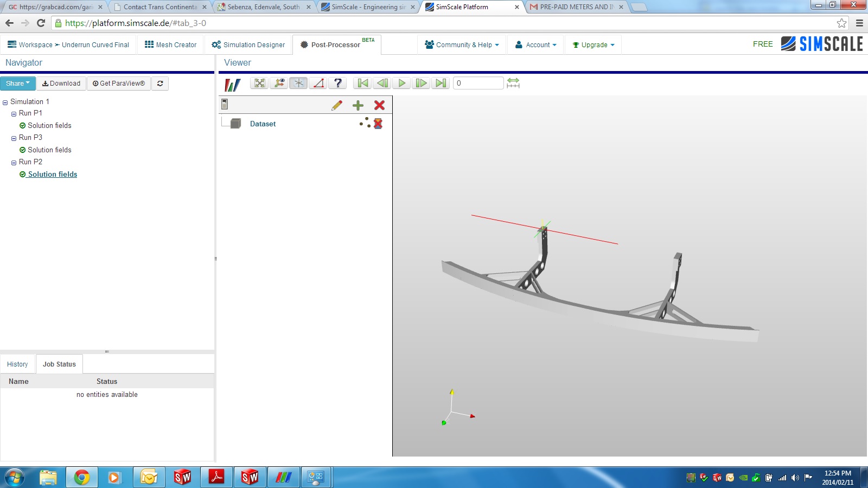Click the pencil edit icon

coord(337,105)
